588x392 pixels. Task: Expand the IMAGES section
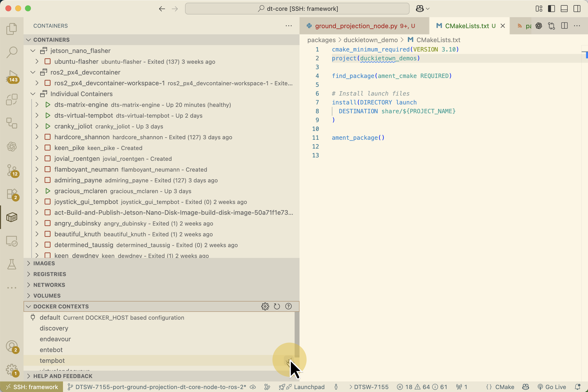point(44,263)
